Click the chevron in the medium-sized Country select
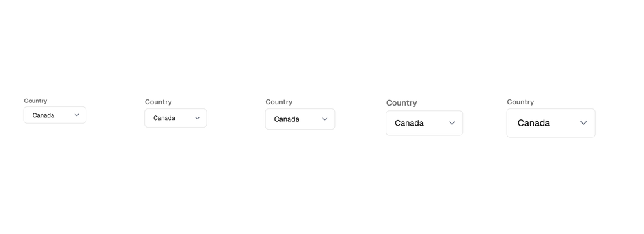 coord(325,119)
